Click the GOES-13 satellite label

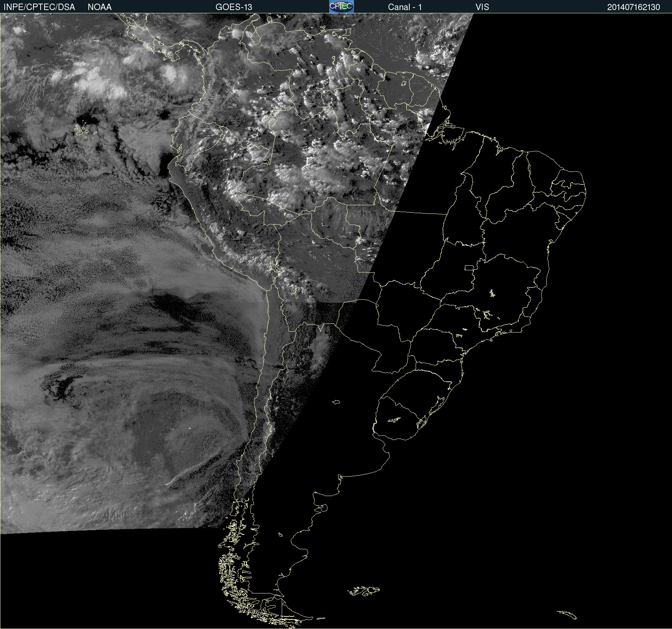[x=234, y=7]
